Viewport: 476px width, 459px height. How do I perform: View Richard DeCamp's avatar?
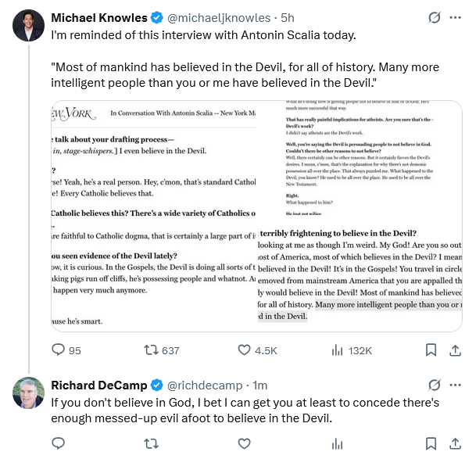tap(29, 393)
